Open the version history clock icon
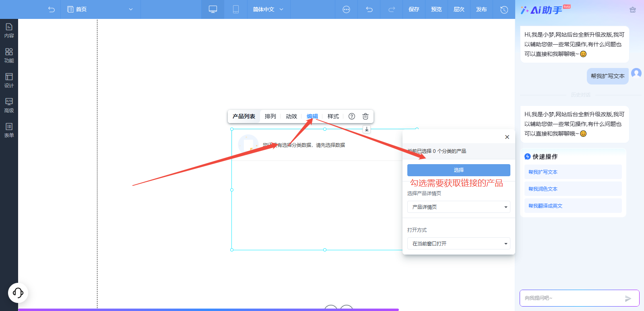This screenshot has width=644, height=311. pos(504,9)
